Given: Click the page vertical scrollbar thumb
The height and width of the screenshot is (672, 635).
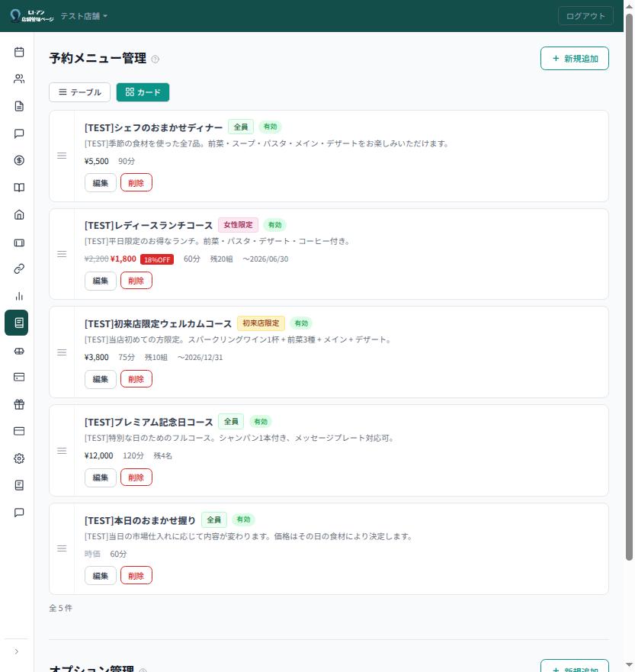Looking at the screenshot, I should pos(629,286).
